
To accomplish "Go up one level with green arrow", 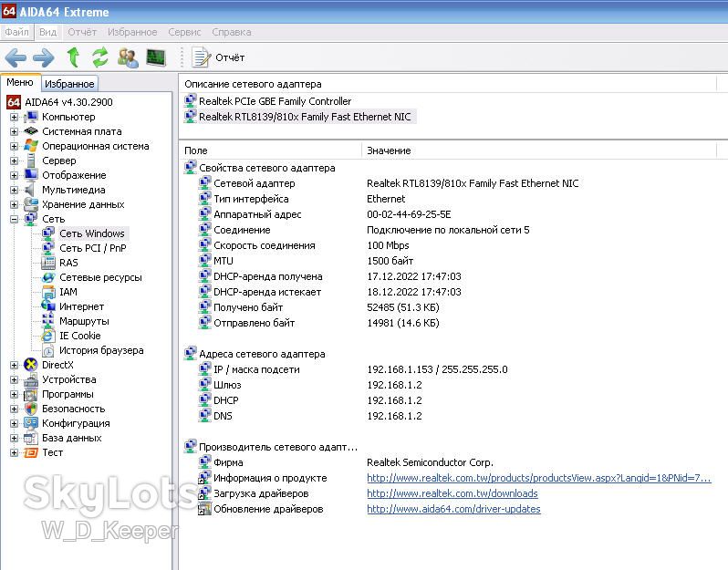I will (x=73, y=57).
